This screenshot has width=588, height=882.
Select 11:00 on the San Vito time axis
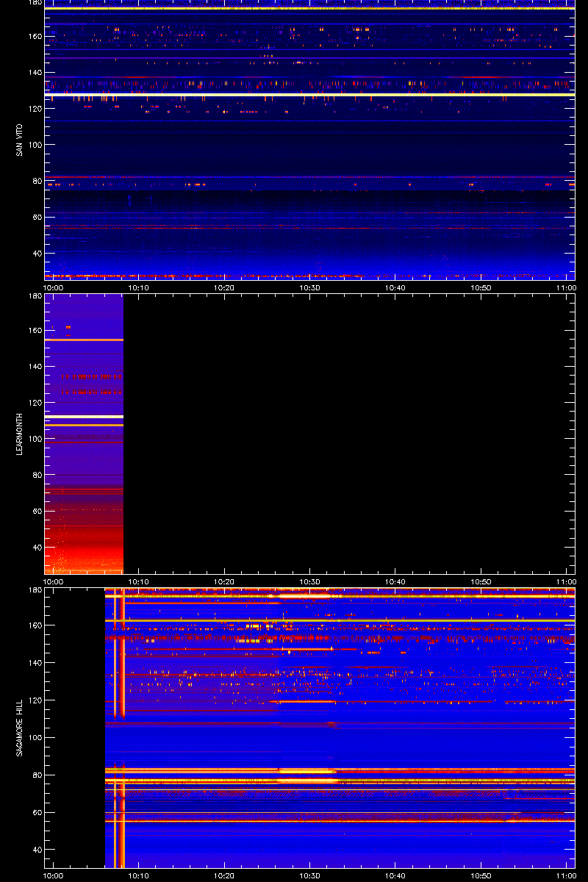pos(567,287)
